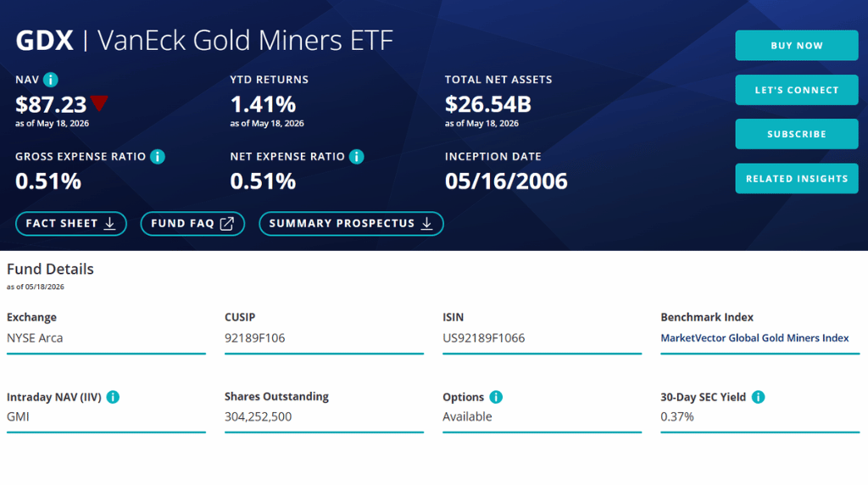868x485 pixels.
Task: Select the Intraday NAV value GMI
Action: click(x=18, y=416)
